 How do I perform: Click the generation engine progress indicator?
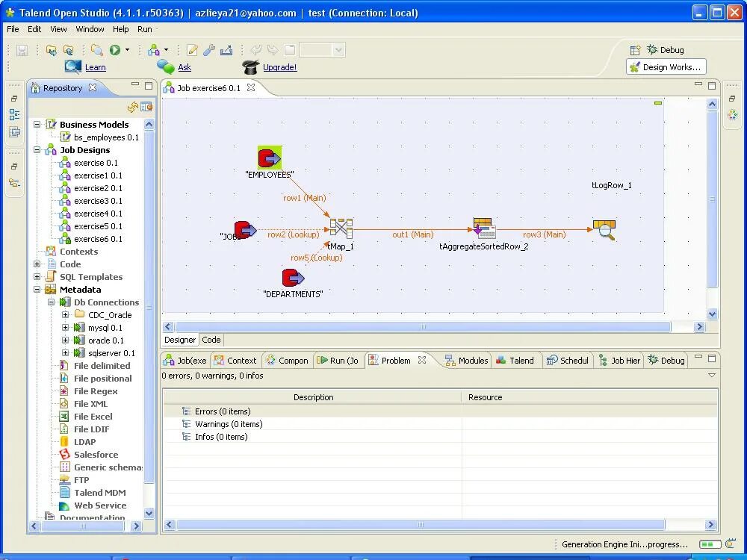point(710,544)
